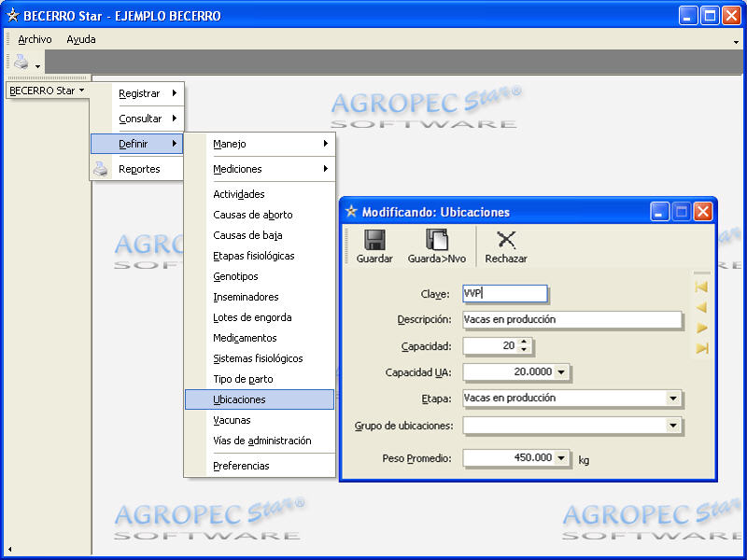Open the Archivo menu

coord(35,39)
